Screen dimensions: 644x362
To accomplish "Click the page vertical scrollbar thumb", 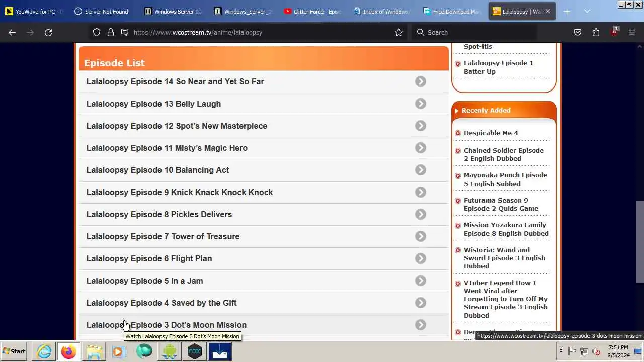I will pos(639,242).
